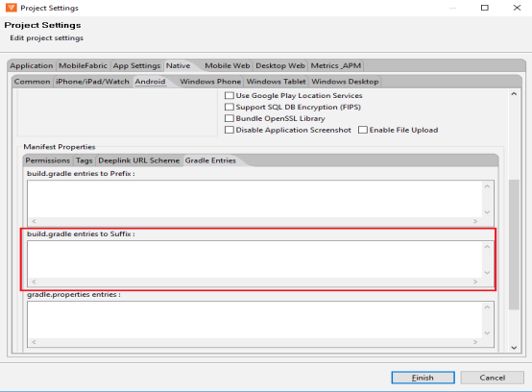Enable Use Google Play Location Services
This screenshot has height=392, width=532.
pyautogui.click(x=230, y=96)
